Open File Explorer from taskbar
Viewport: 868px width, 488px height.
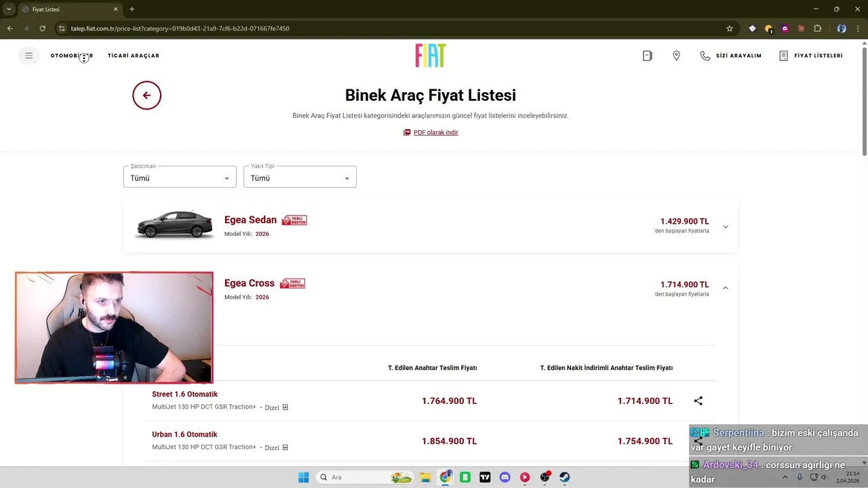click(x=425, y=477)
